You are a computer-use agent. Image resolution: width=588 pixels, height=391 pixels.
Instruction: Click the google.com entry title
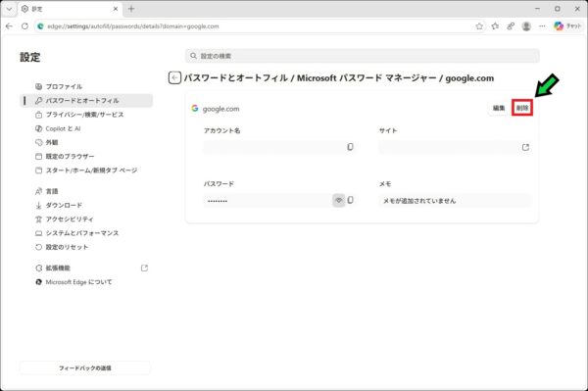[220, 109]
